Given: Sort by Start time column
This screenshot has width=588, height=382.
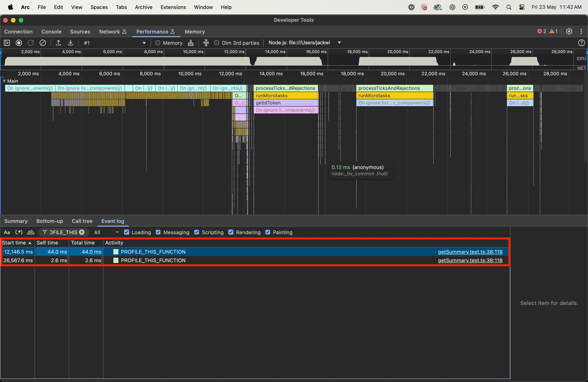Looking at the screenshot, I should pyautogui.click(x=17, y=243).
